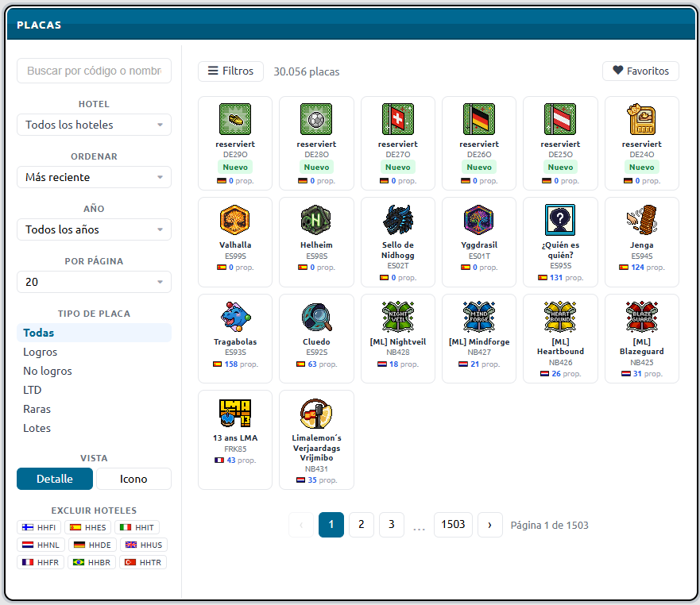Open the Sello de Nidhogg dragon badge
Image resolution: width=700 pixels, height=605 pixels.
pyautogui.click(x=398, y=220)
